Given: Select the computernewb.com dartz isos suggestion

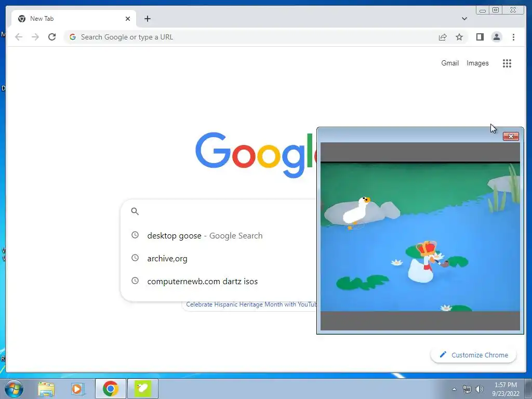Looking at the screenshot, I should (219, 281).
